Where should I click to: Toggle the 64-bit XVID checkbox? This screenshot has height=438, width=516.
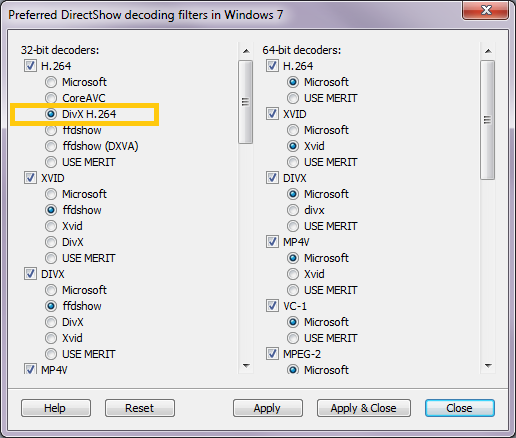click(272, 114)
